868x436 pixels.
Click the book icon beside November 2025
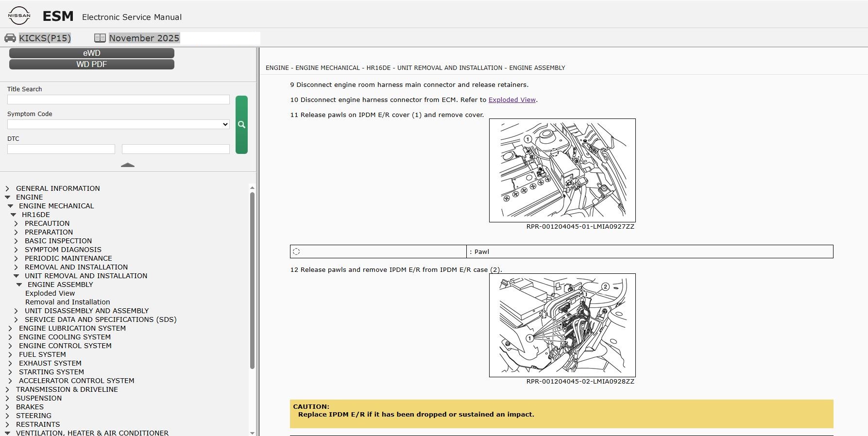[x=100, y=38]
